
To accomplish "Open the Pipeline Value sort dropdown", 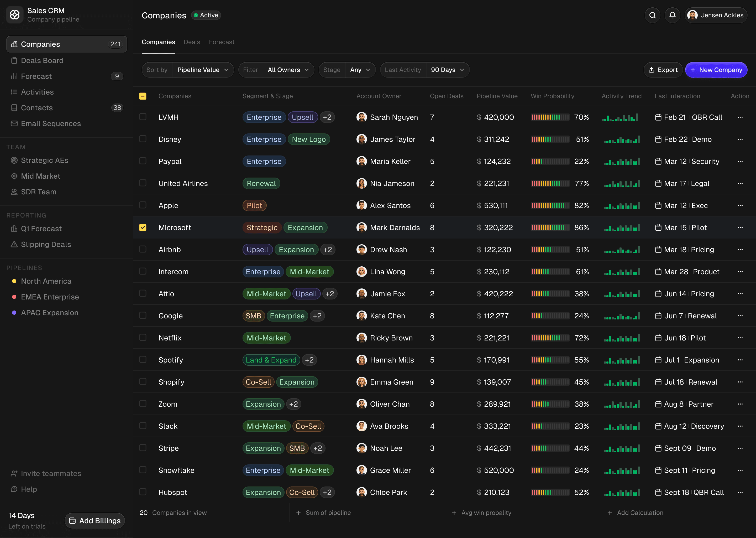I will pos(203,70).
